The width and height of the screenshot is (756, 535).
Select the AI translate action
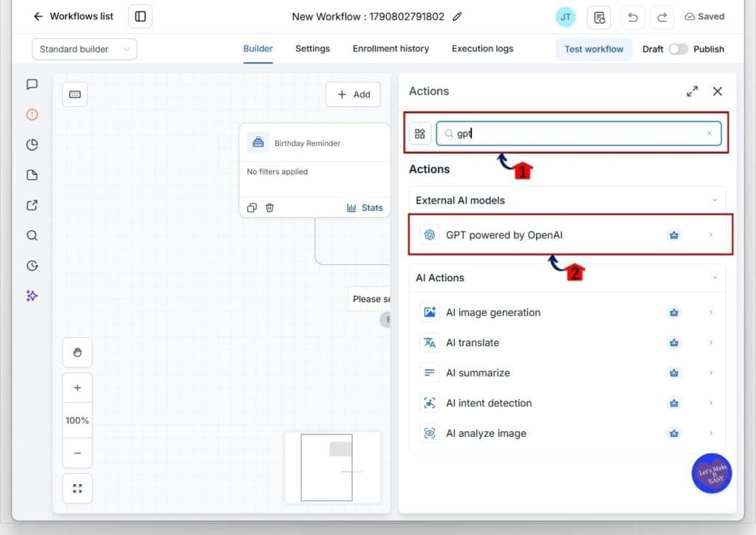tap(567, 342)
